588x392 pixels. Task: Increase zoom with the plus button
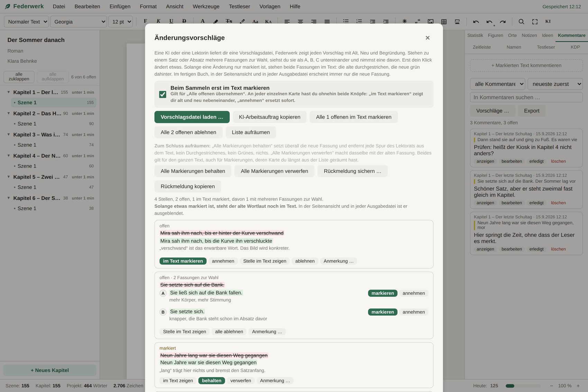point(578,385)
